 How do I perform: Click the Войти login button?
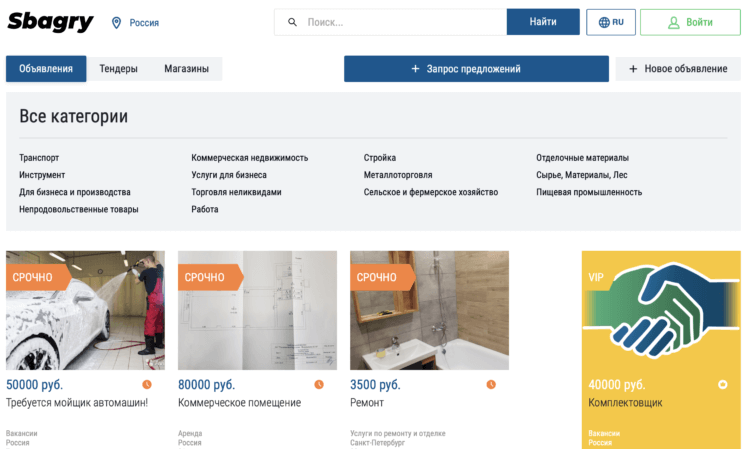pyautogui.click(x=690, y=22)
